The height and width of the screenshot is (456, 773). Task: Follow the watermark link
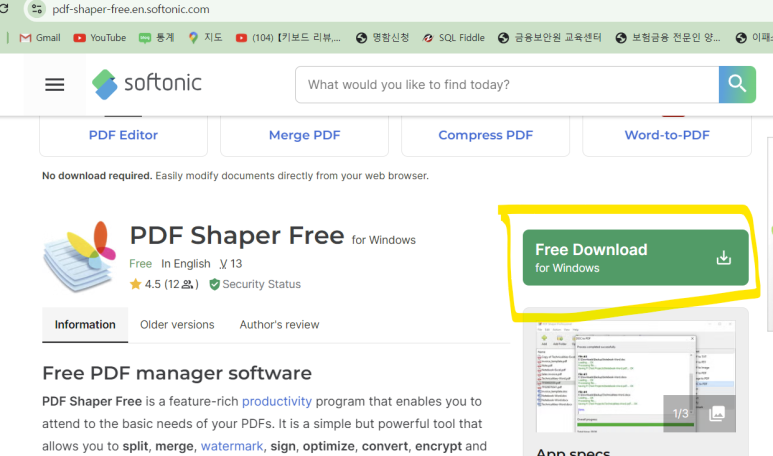(232, 446)
